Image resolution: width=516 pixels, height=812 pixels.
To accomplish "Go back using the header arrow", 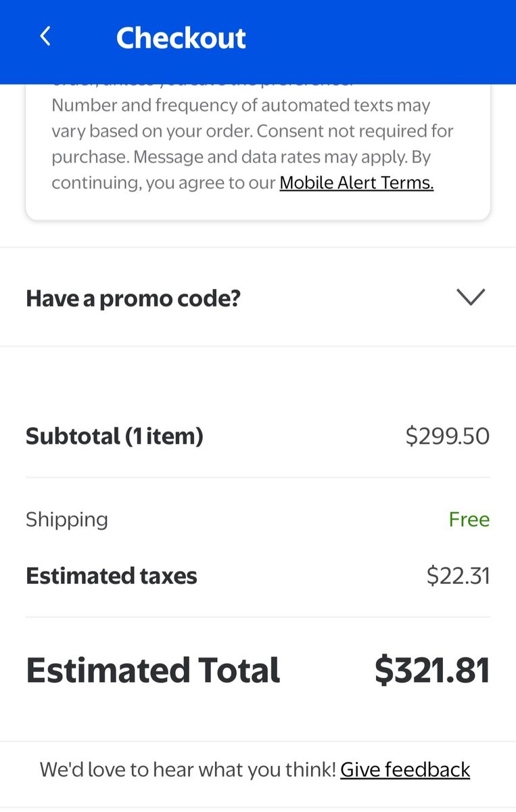I will point(45,37).
